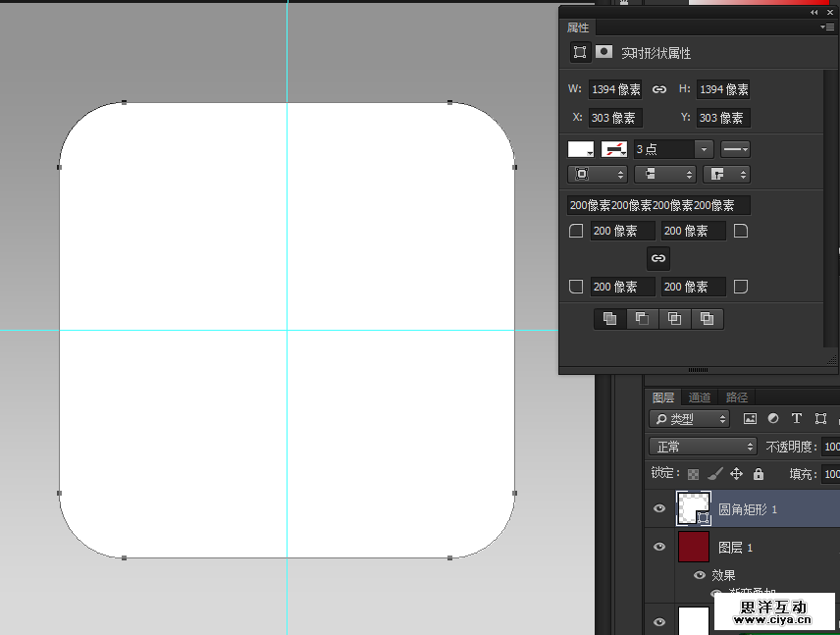Click the type layer filter icon
The height and width of the screenshot is (635, 840).
797,419
